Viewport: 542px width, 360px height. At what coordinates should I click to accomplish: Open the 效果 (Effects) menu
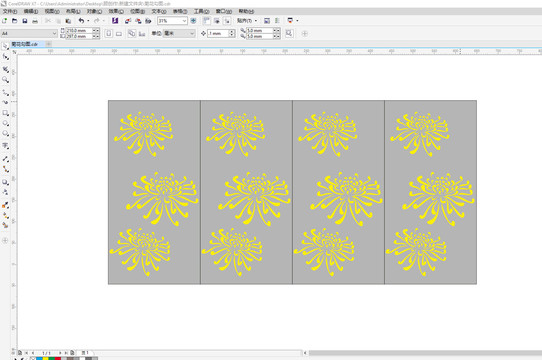click(x=116, y=11)
